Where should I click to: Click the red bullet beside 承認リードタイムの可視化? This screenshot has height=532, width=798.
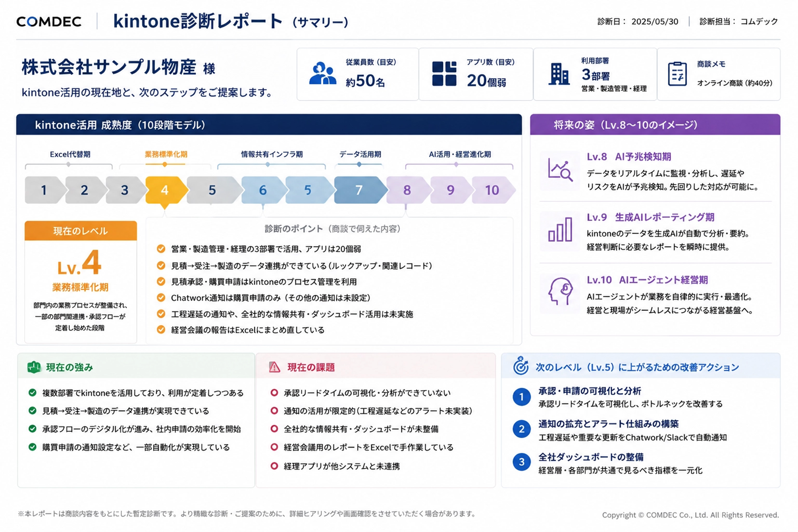[x=274, y=392]
